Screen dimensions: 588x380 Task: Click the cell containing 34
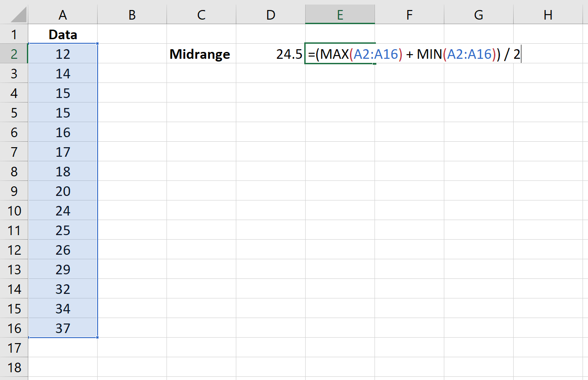(63, 308)
